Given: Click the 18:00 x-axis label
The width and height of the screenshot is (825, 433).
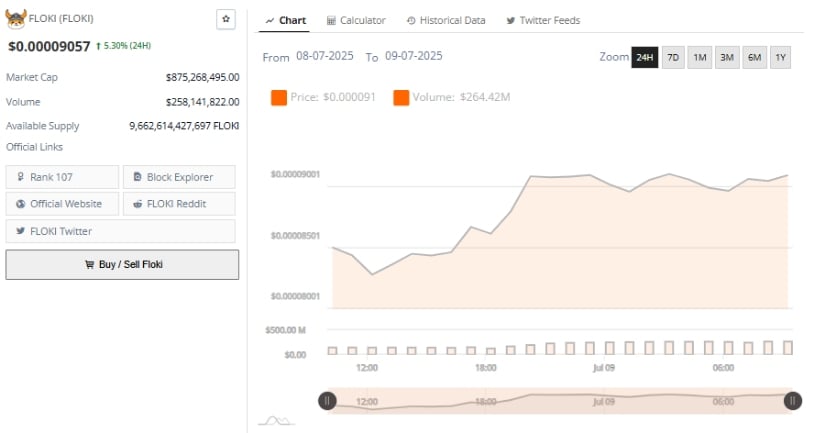Looking at the screenshot, I should (x=486, y=368).
